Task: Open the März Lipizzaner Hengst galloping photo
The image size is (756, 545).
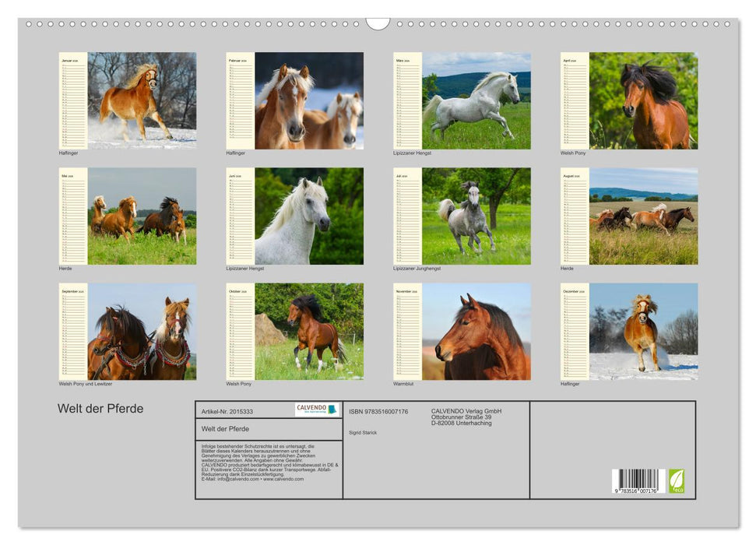Action: click(476, 100)
